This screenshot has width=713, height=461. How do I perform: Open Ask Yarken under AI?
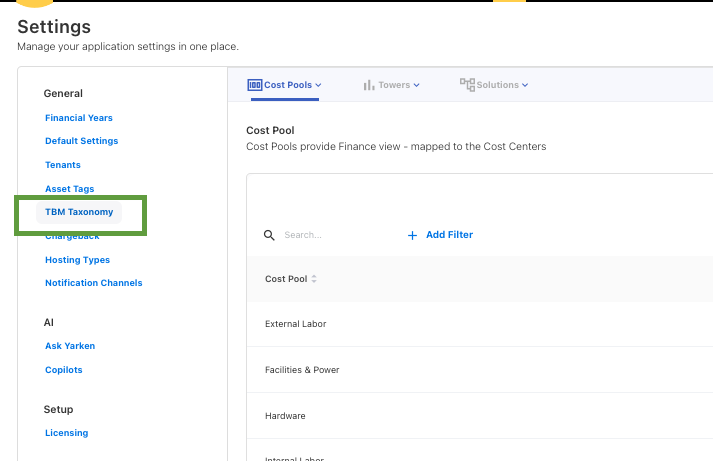(x=70, y=346)
